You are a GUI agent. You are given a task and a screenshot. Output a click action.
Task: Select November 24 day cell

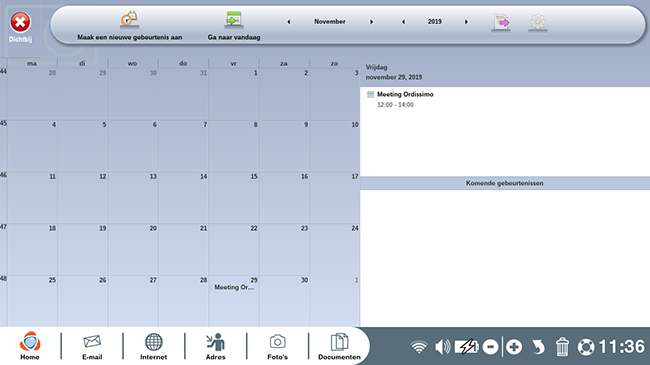335,250
